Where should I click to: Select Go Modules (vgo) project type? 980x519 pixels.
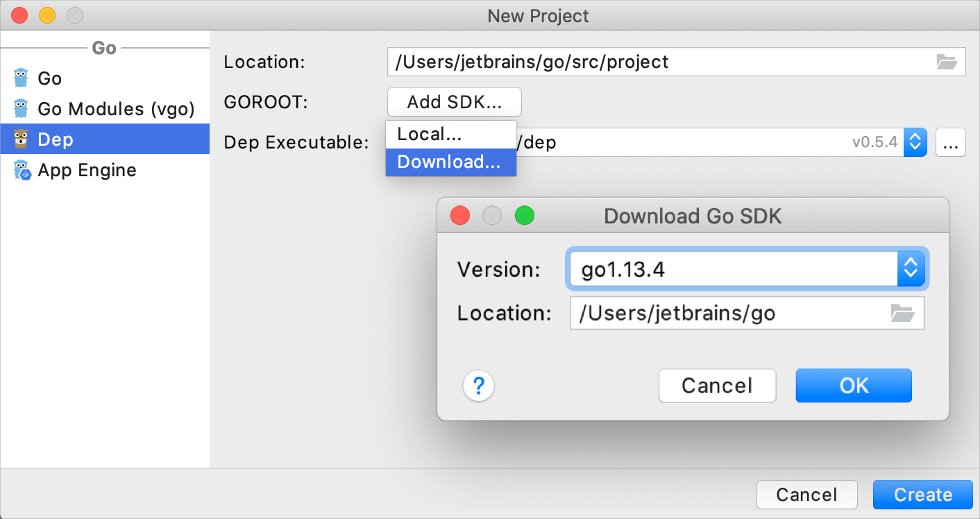(x=105, y=108)
